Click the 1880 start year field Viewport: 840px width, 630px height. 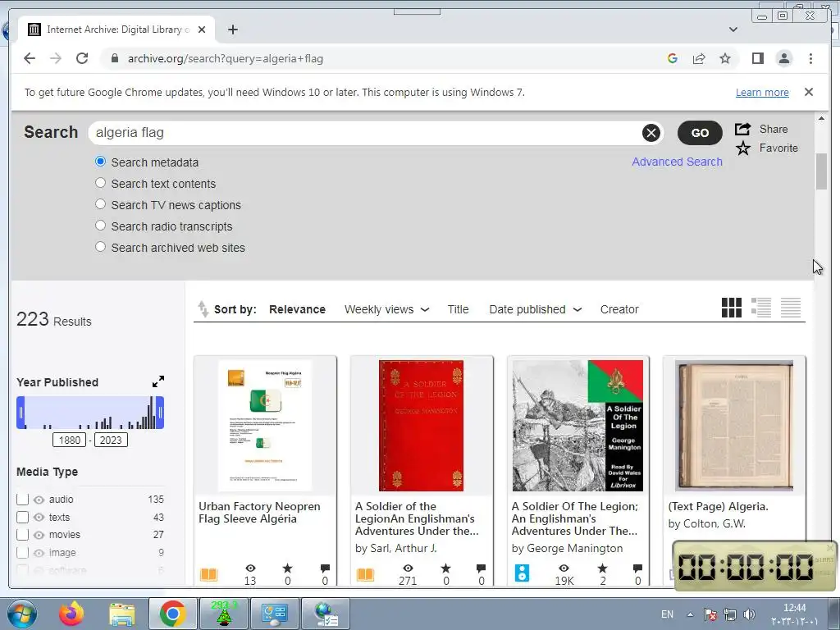pyautogui.click(x=69, y=441)
